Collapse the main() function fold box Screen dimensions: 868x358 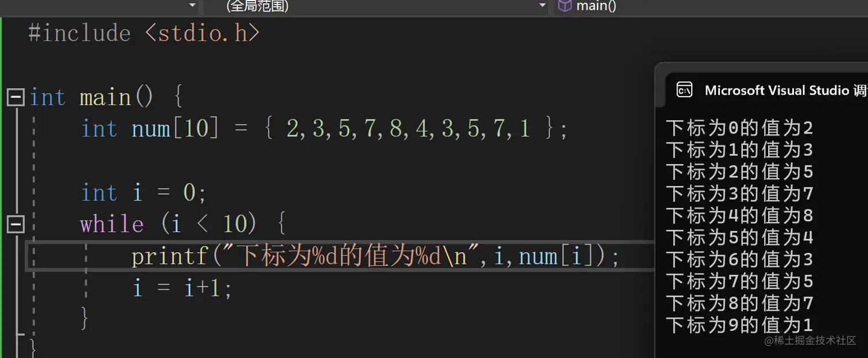tap(15, 98)
